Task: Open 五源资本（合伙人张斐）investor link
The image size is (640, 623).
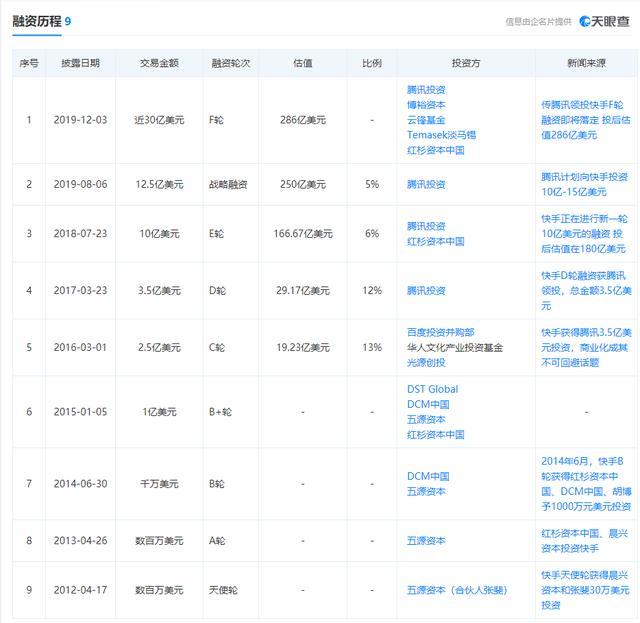Action: click(457, 590)
